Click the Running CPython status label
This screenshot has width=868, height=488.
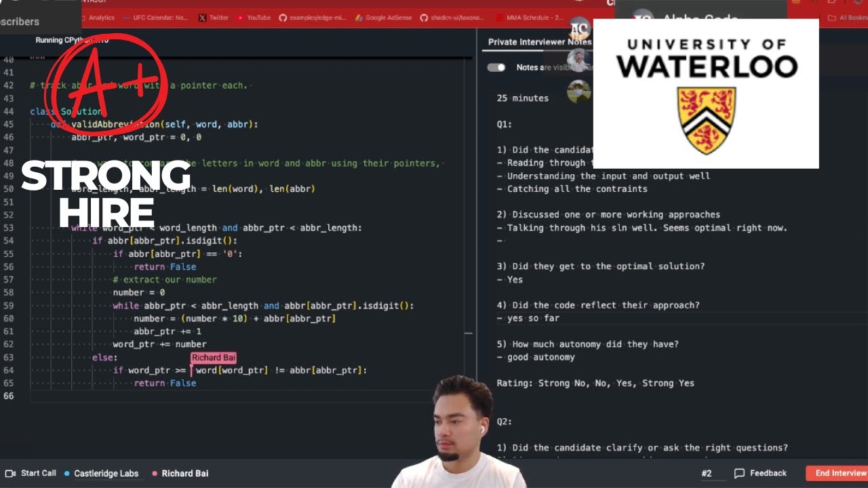(x=72, y=40)
